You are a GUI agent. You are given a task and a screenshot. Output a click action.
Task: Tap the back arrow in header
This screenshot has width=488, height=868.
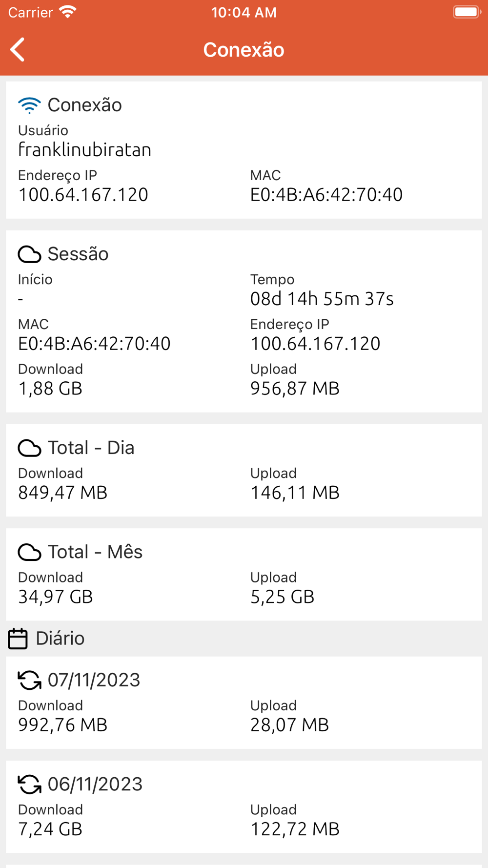coord(18,50)
